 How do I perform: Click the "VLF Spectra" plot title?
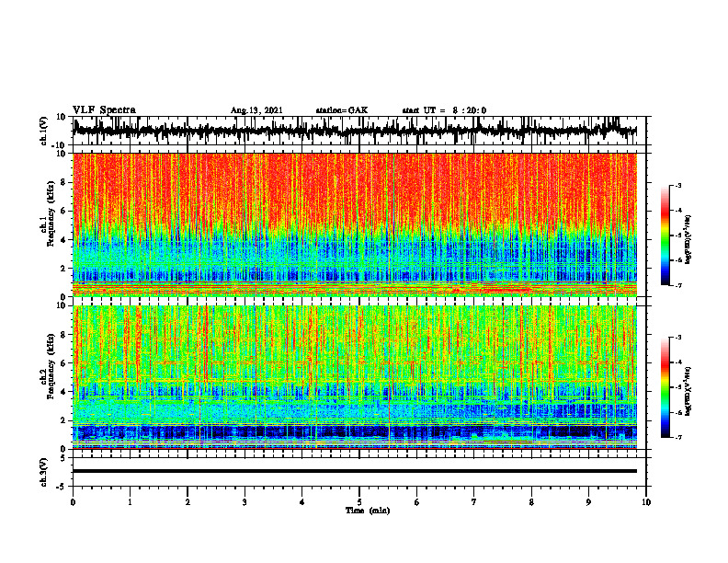[x=104, y=110]
